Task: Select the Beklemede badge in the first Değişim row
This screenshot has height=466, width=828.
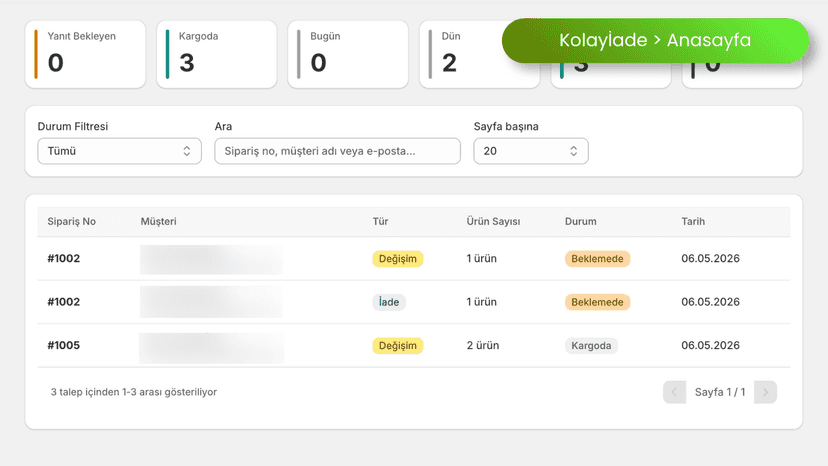Action: tap(597, 259)
